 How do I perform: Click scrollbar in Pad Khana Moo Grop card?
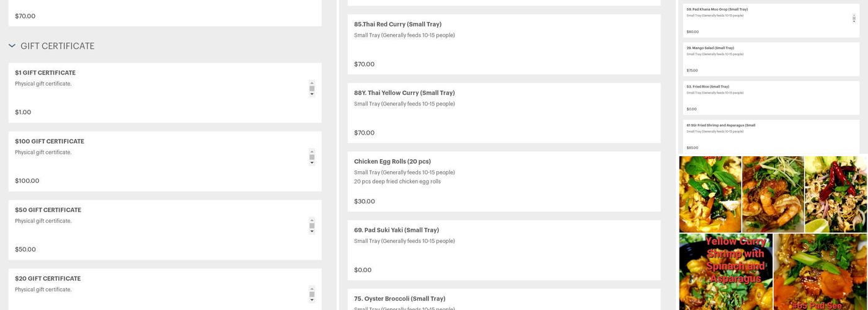[x=854, y=18]
